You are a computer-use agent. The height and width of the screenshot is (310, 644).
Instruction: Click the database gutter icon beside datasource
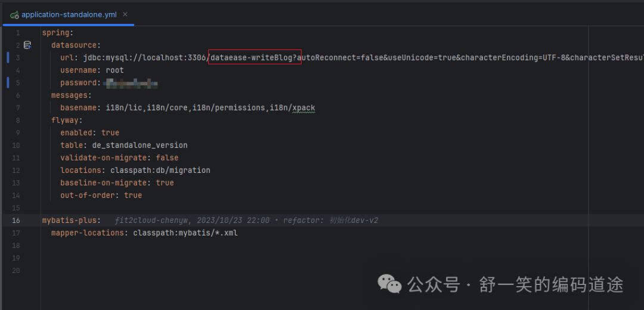click(27, 45)
